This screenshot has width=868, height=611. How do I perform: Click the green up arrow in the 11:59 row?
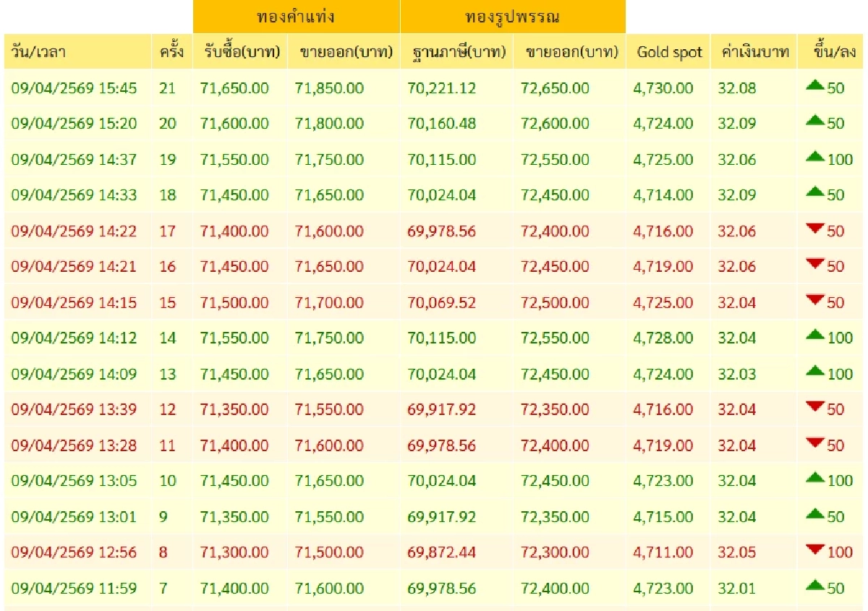(815, 586)
